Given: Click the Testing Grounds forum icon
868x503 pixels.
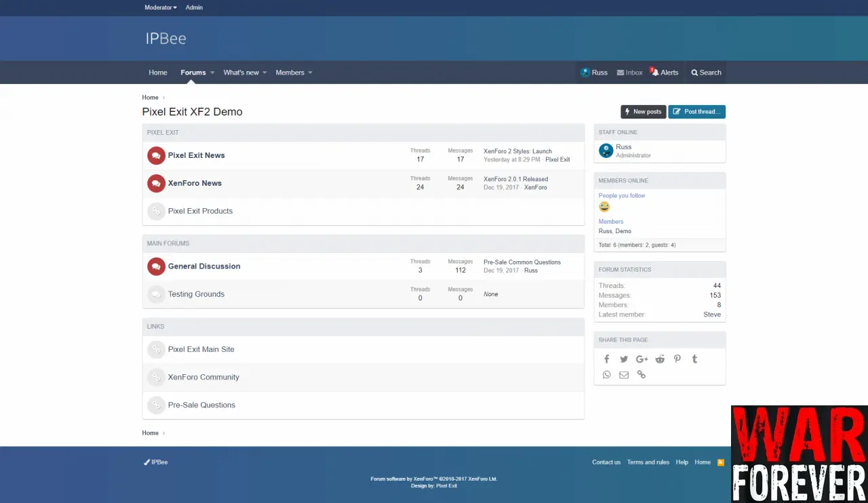Looking at the screenshot, I should click(156, 294).
